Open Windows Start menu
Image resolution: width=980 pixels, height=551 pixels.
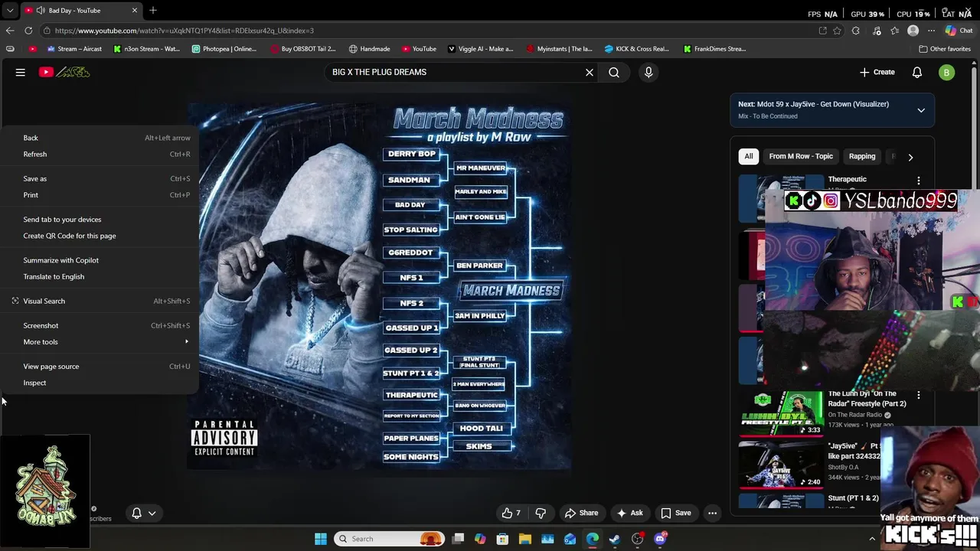[x=321, y=539]
